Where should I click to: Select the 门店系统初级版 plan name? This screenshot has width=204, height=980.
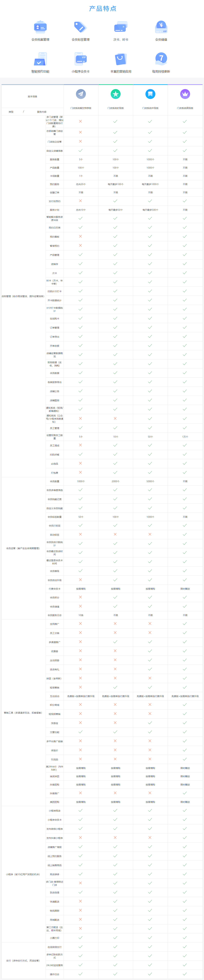pos(115,108)
